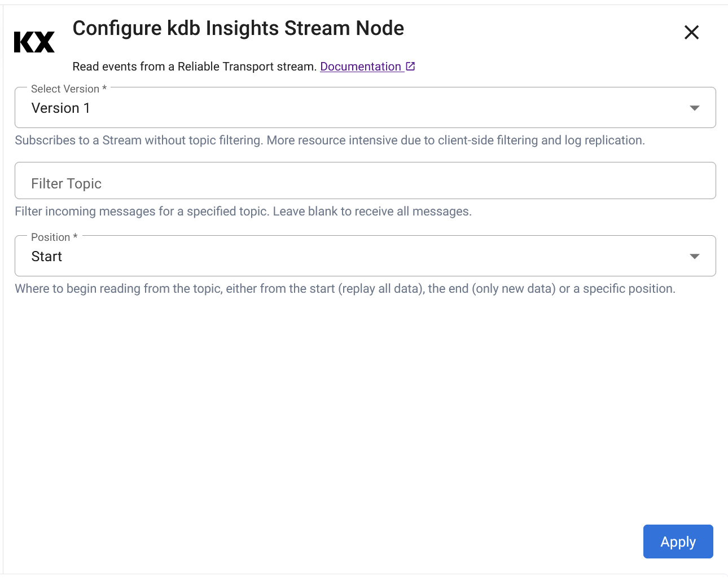The image size is (728, 581).
Task: Click the topic filtering description text
Action: [x=243, y=211]
